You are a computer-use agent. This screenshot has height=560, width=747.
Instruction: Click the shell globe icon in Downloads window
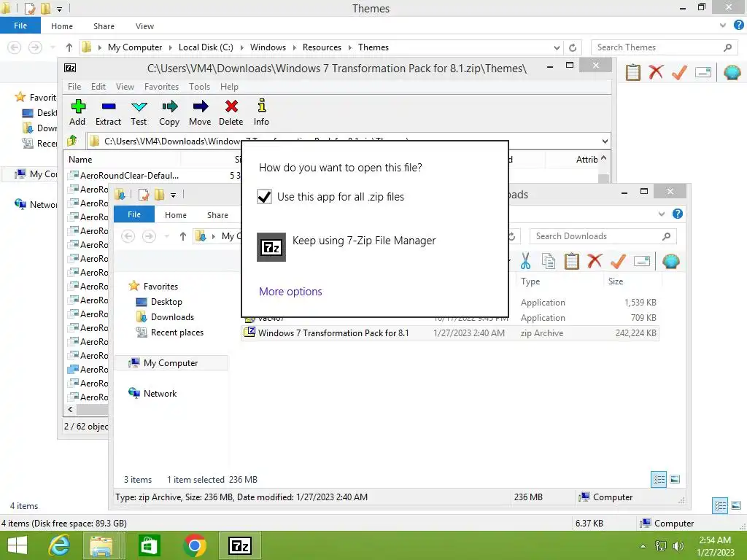click(x=671, y=261)
